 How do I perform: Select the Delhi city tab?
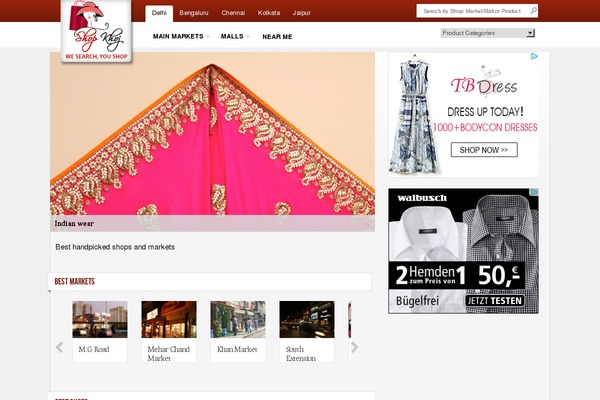158,13
